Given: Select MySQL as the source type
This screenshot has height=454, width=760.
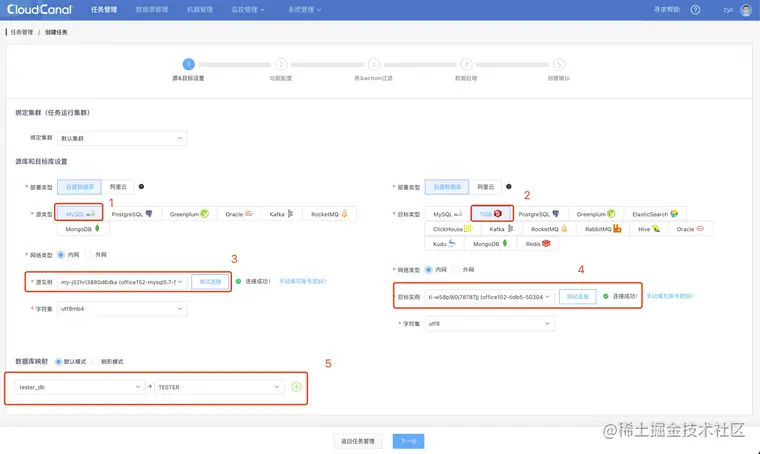Looking at the screenshot, I should pyautogui.click(x=80, y=214).
